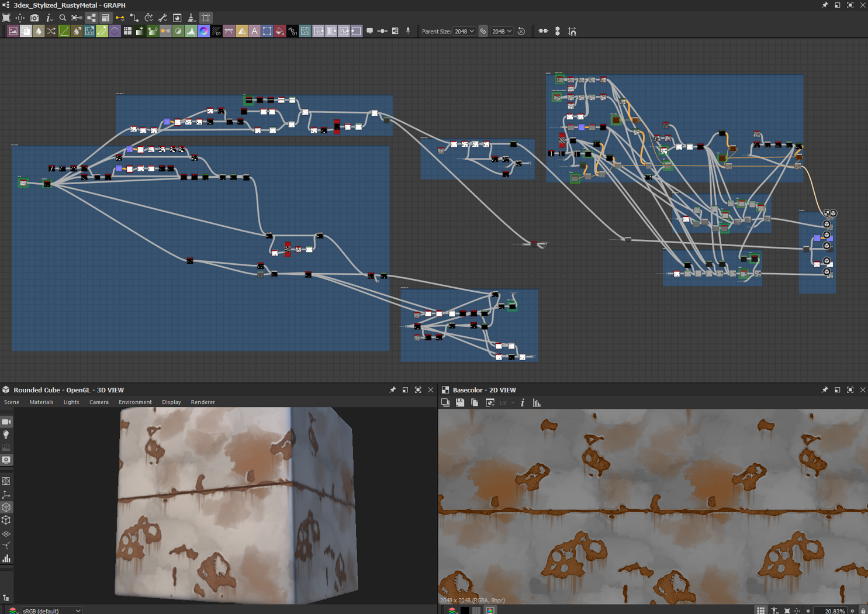Open the Display menu
868x614 pixels.
(x=171, y=402)
